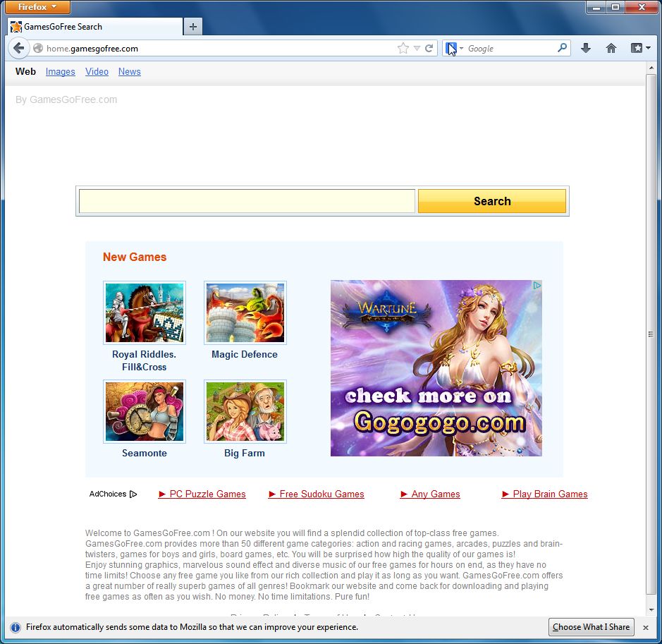662x644 pixels.
Task: Open the Wartune Gogogogo.com banner ad
Action: point(436,367)
